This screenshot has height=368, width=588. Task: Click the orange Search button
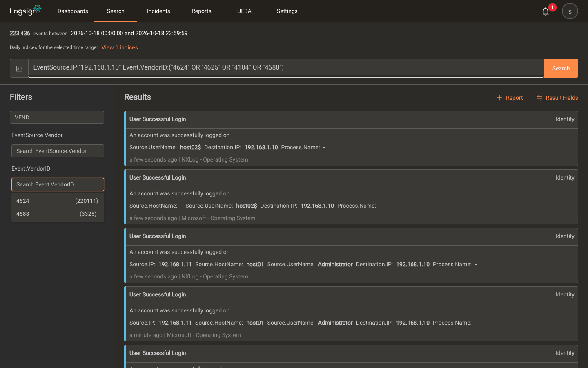[x=561, y=68]
